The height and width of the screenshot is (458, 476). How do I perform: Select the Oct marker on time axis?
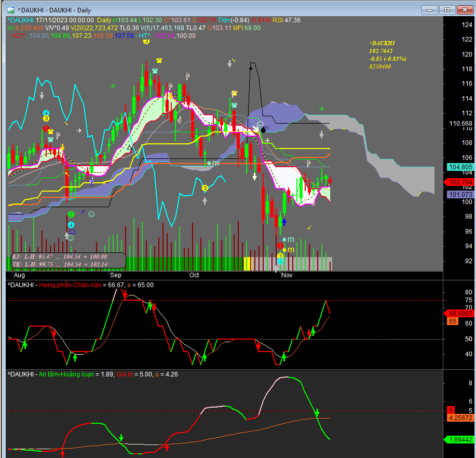(x=194, y=275)
